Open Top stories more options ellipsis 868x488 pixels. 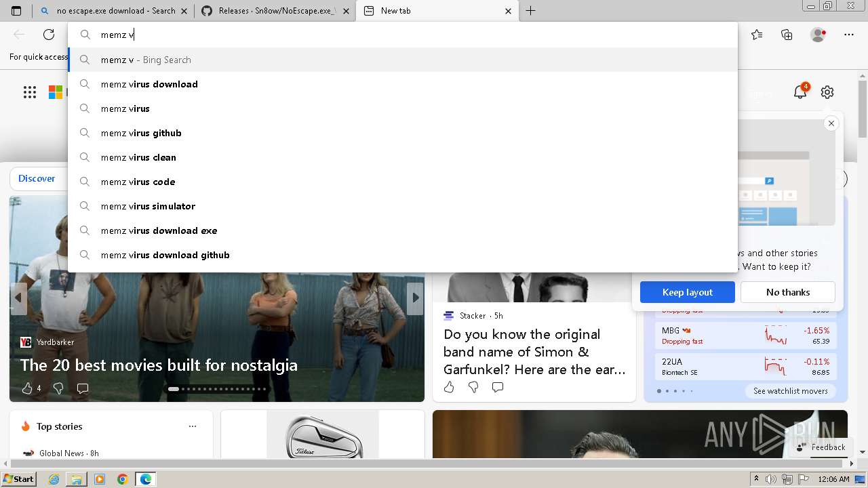point(193,426)
